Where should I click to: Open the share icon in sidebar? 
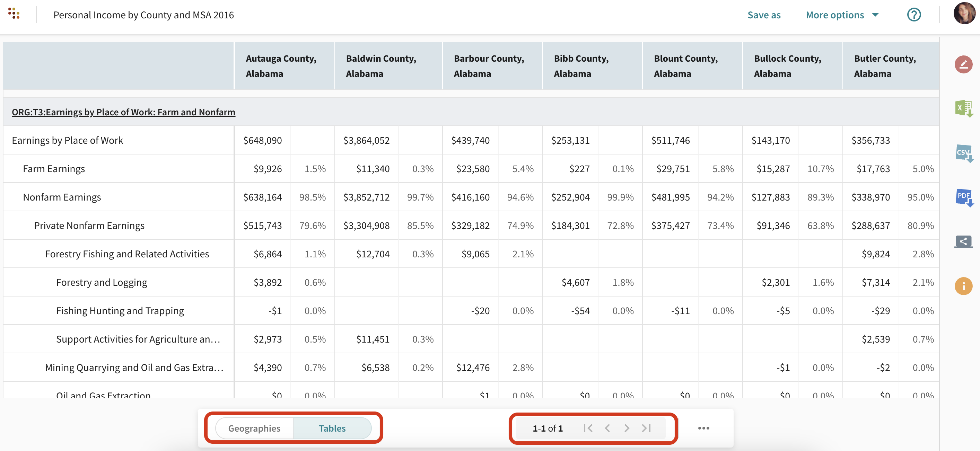click(x=963, y=241)
